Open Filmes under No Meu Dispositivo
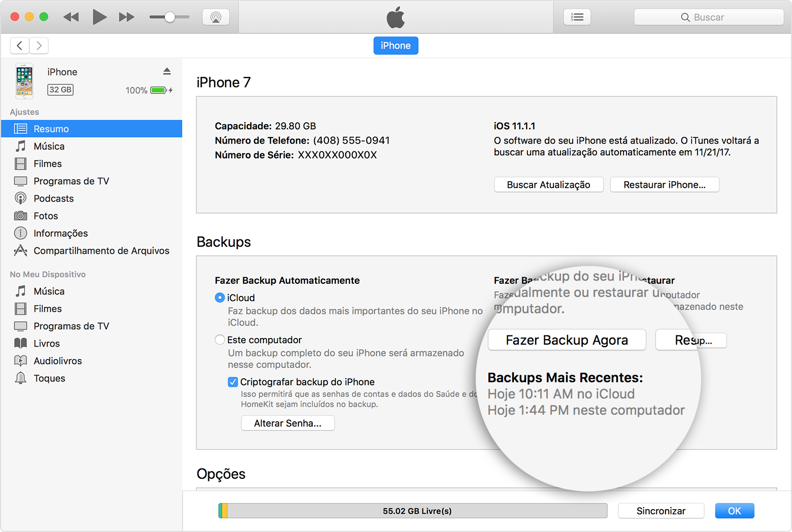792x532 pixels. 91,309
